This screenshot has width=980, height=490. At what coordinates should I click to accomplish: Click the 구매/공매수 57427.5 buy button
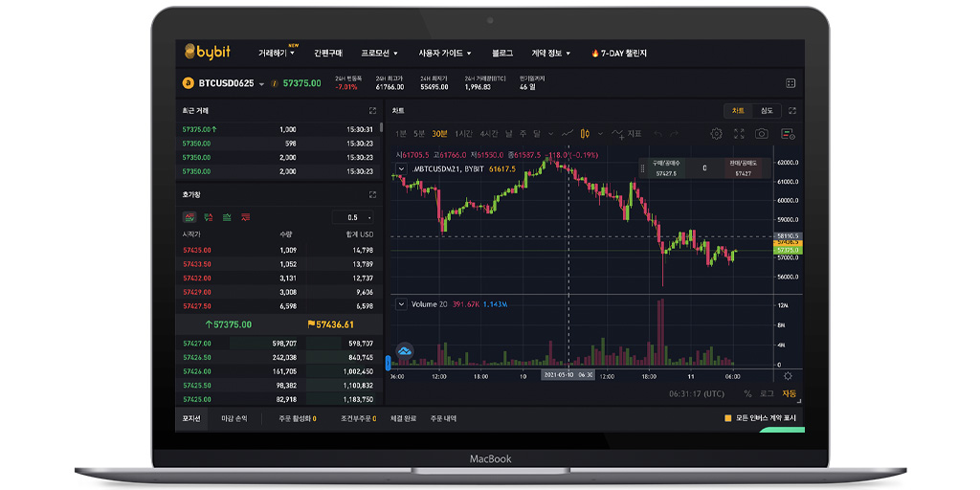(666, 168)
